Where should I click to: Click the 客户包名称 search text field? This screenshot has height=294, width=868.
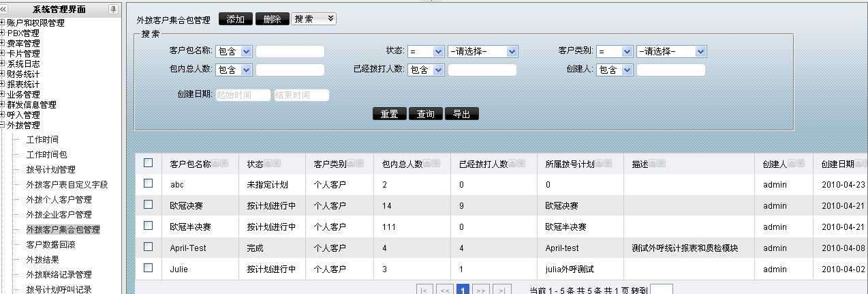290,51
